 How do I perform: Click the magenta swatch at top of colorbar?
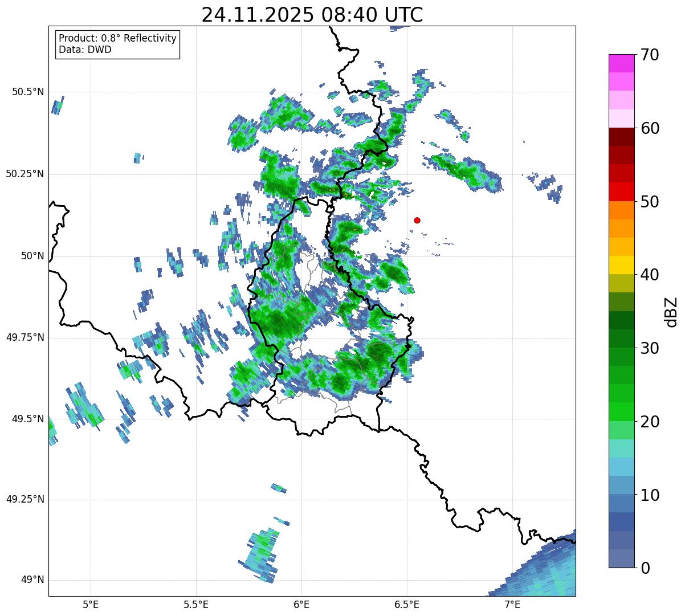622,63
